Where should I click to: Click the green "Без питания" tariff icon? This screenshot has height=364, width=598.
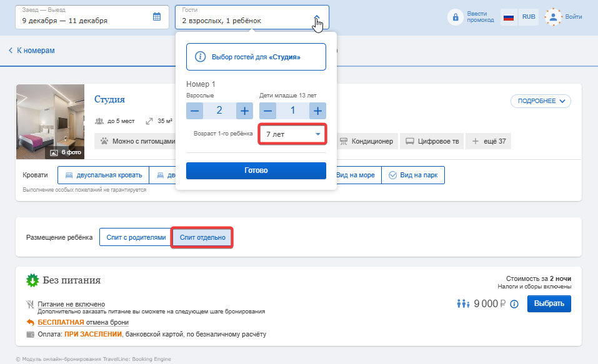(x=32, y=280)
